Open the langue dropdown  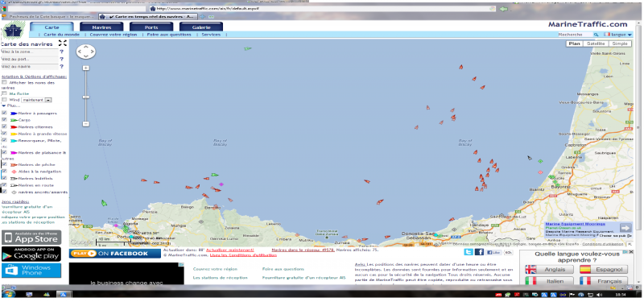[619, 35]
